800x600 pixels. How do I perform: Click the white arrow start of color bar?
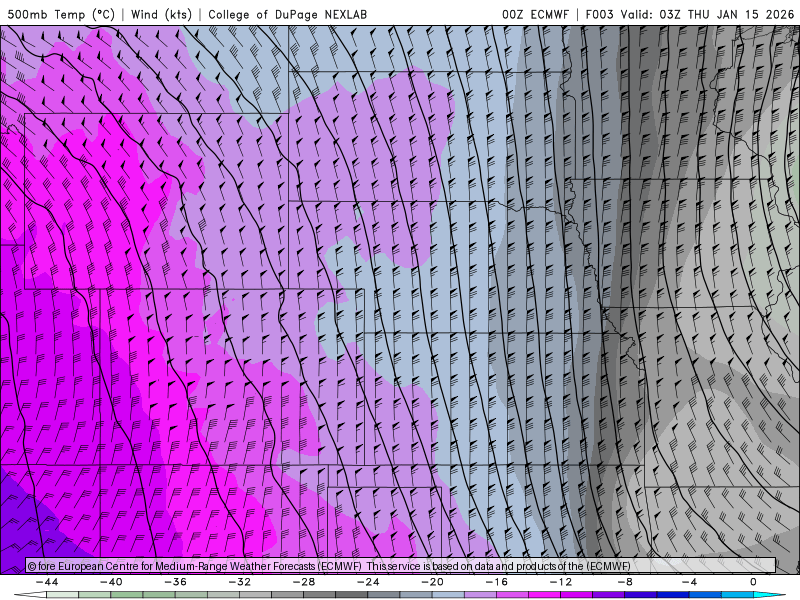30,595
